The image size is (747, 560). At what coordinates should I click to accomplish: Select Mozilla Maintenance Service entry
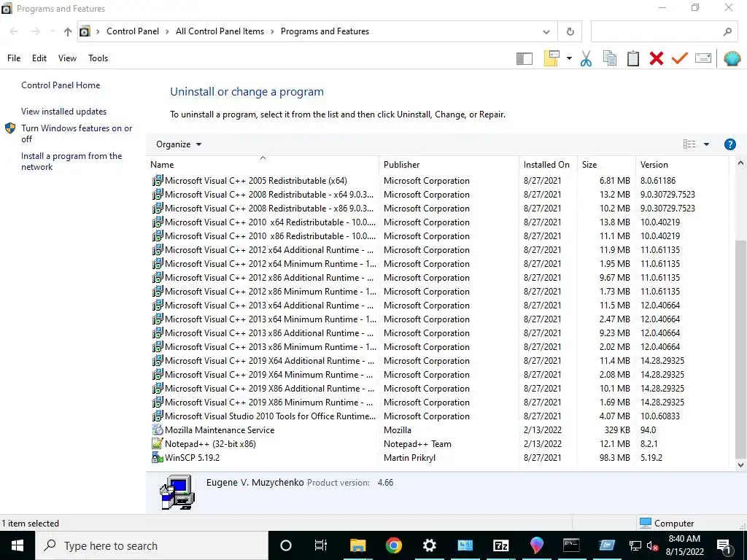click(438, 430)
